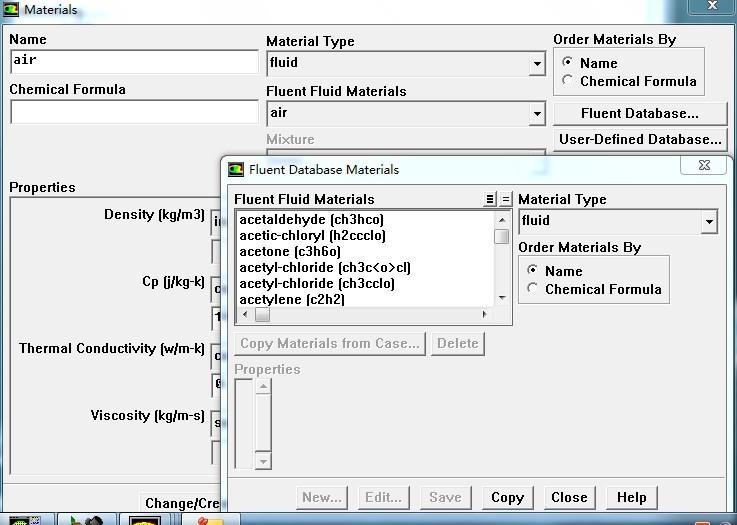This screenshot has width=737, height=525.
Task: Select acetic-chloryl (h2ccclo) in list
Action: click(x=312, y=235)
